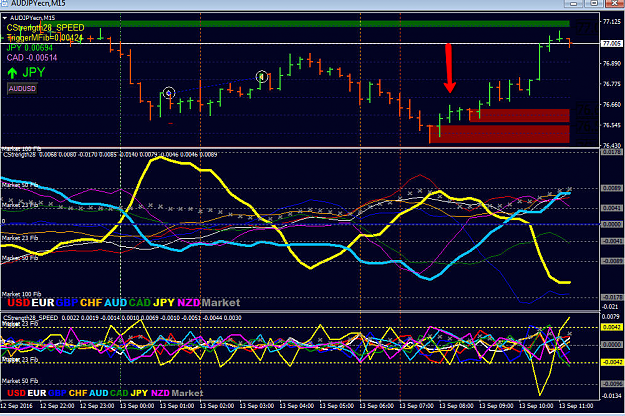This screenshot has width=625, height=416.
Task: Click price axis label 76.775
Action: coord(612,84)
